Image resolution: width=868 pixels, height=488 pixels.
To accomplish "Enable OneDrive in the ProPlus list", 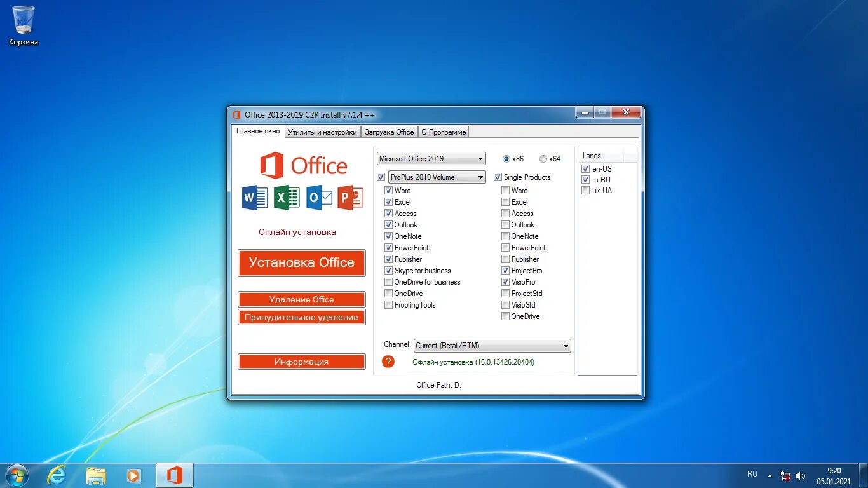I will [388, 294].
